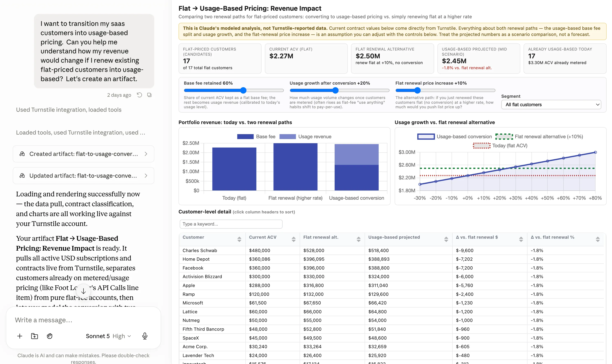Expand the Updated artifact card chevron
This screenshot has height=364, width=612.
(146, 176)
